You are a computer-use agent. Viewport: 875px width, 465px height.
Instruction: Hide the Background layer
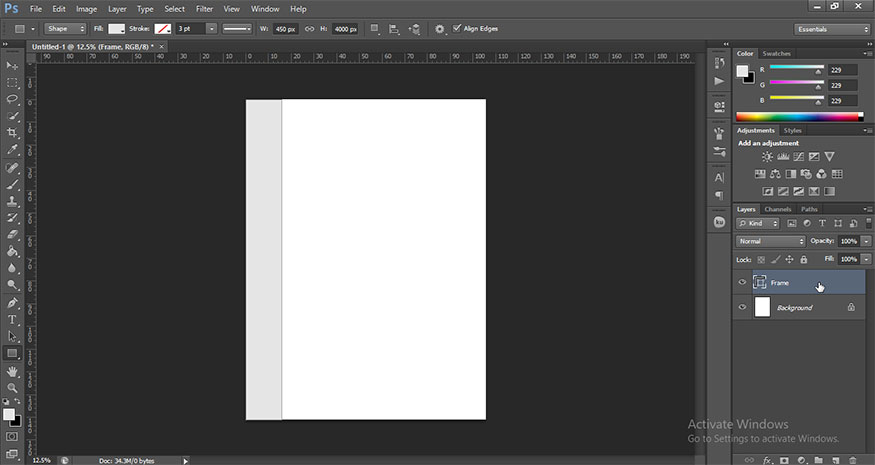coord(742,307)
